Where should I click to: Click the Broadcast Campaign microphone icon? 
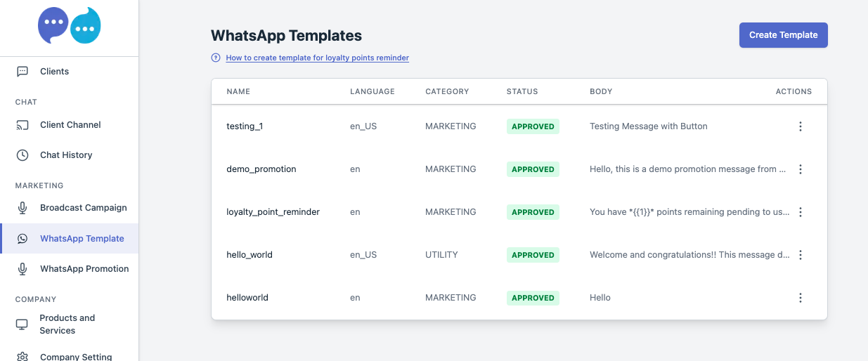[22, 208]
